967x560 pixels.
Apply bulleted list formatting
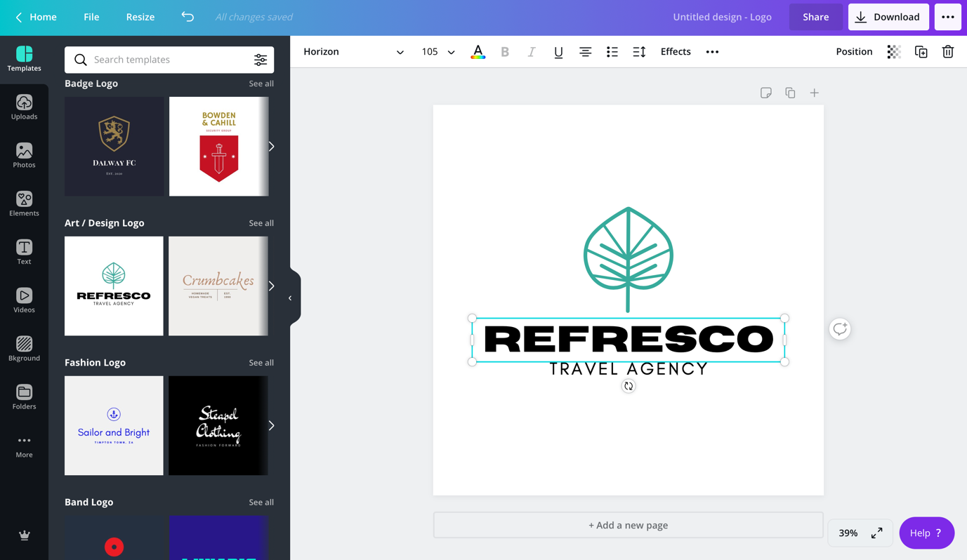tap(612, 52)
